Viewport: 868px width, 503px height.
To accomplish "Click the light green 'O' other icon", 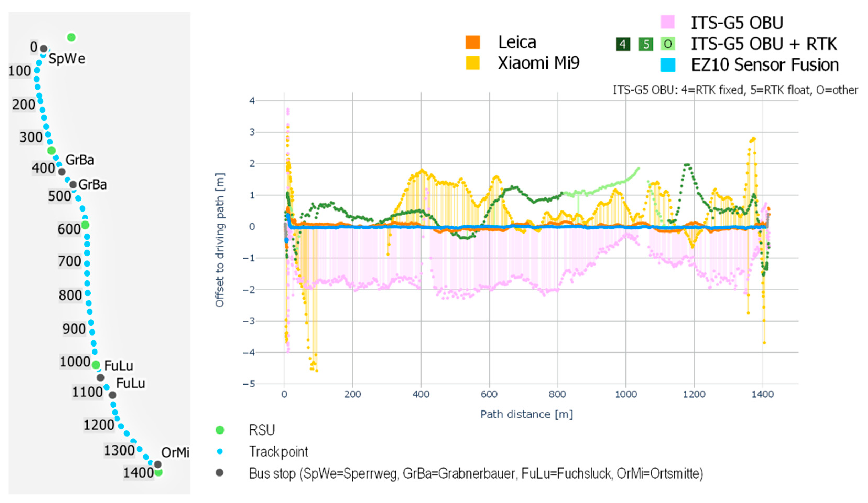I will pyautogui.click(x=668, y=44).
